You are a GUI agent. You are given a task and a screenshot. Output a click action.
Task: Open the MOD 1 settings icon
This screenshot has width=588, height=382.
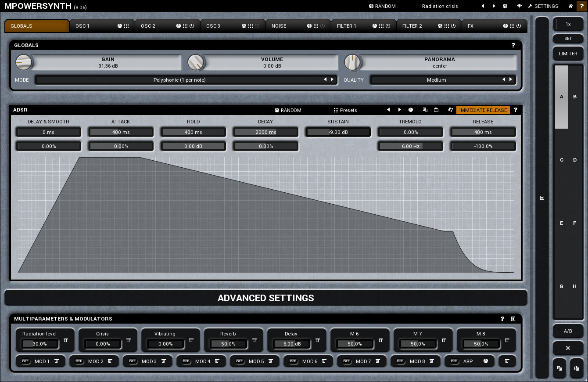click(57, 361)
